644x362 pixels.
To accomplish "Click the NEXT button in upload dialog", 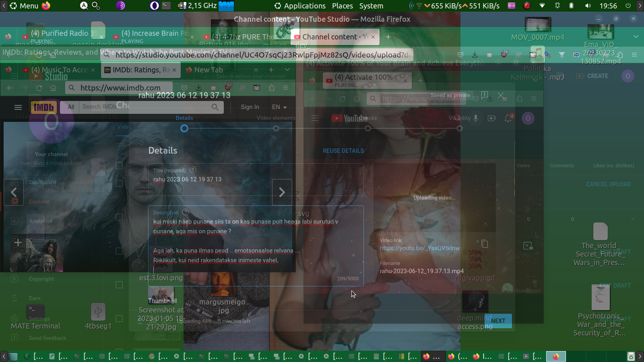I will (x=498, y=321).
